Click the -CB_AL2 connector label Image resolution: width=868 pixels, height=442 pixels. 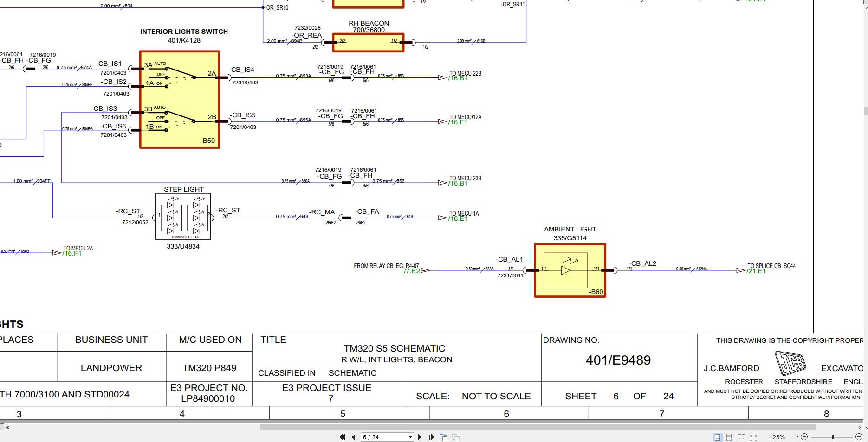[x=642, y=263]
